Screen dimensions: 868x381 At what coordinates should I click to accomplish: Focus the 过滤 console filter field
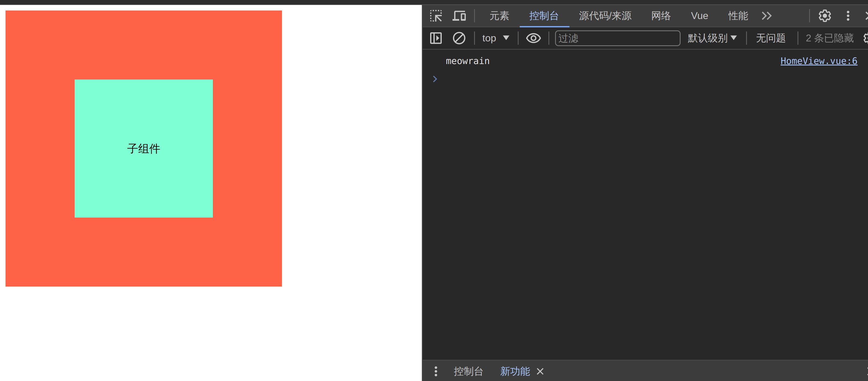617,38
